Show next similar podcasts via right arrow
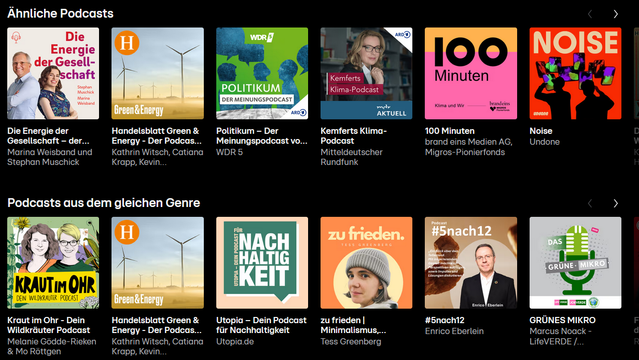 coord(615,14)
